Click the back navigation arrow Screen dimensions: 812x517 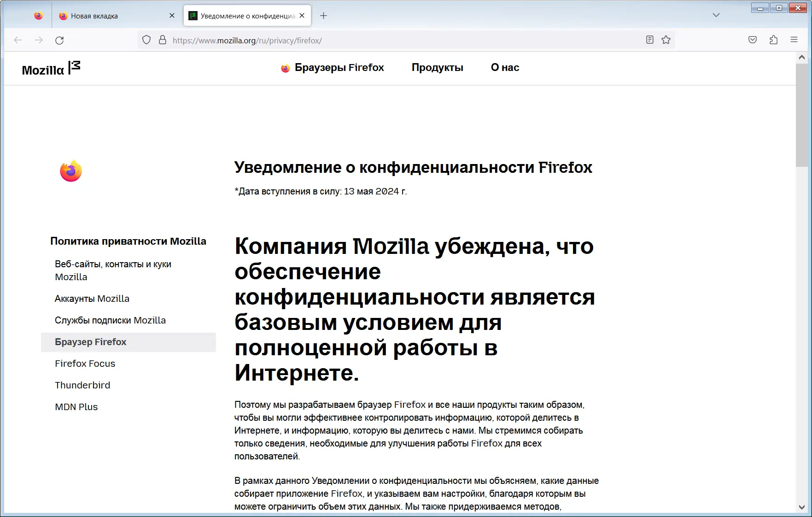click(18, 40)
